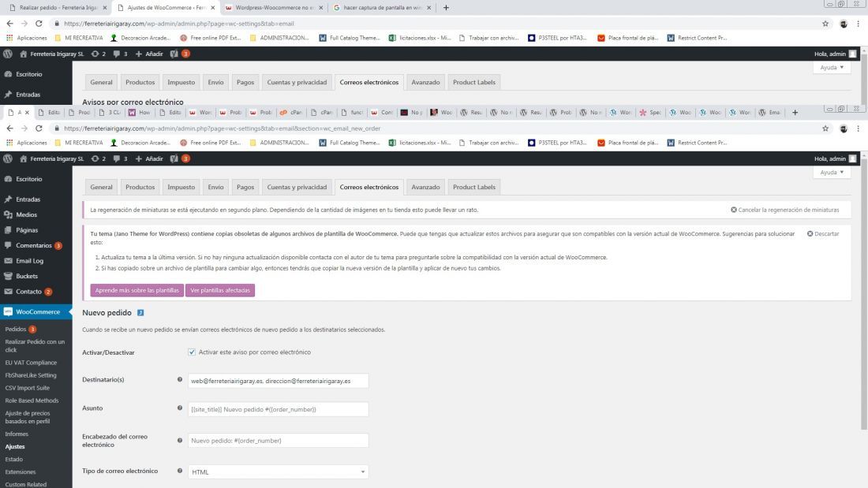Viewport: 868px width, 488px height.
Task: Expand the Ayuda dropdown in upper window
Action: [x=832, y=68]
